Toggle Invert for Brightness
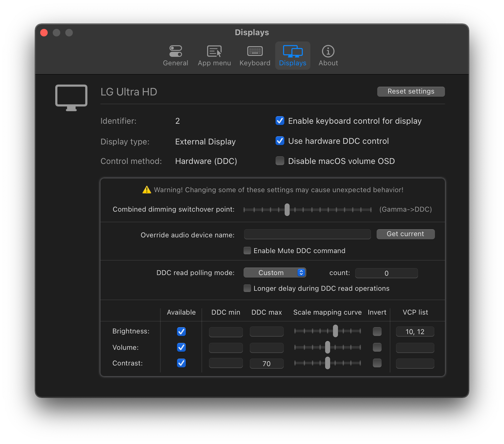This screenshot has width=504, height=444. [x=377, y=331]
